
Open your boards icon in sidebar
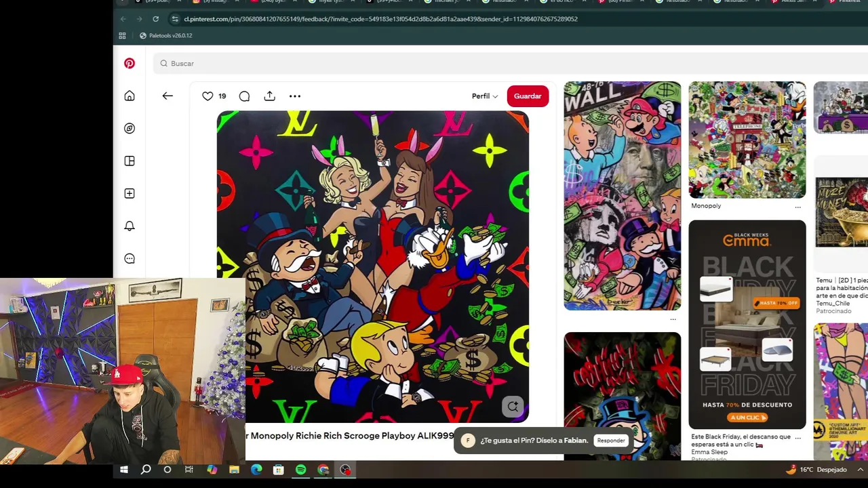tap(130, 161)
